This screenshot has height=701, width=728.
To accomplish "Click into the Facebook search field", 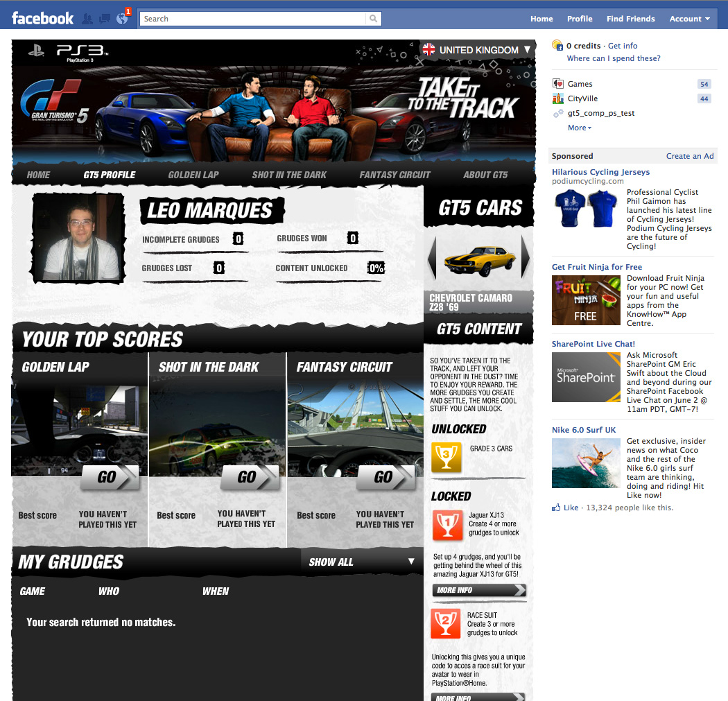I will tap(252, 19).
